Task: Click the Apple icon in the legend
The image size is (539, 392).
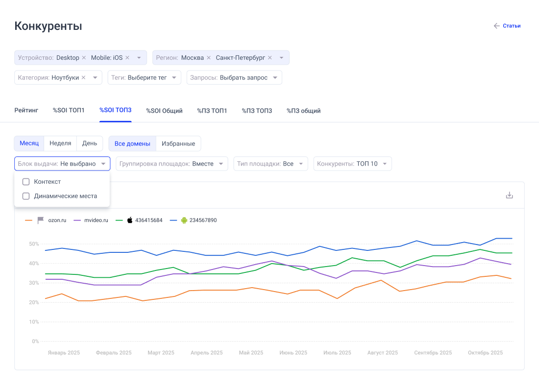Action: point(130,220)
